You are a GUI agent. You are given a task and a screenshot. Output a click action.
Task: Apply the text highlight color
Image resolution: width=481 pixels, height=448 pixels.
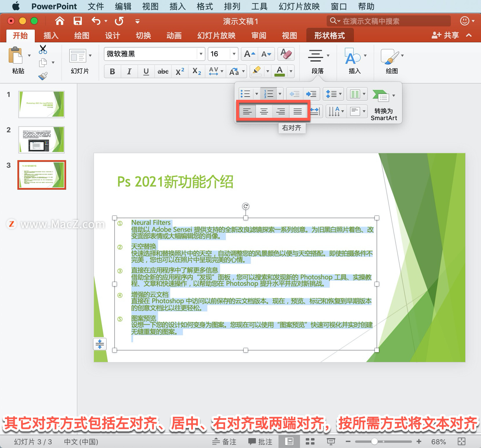coord(256,71)
